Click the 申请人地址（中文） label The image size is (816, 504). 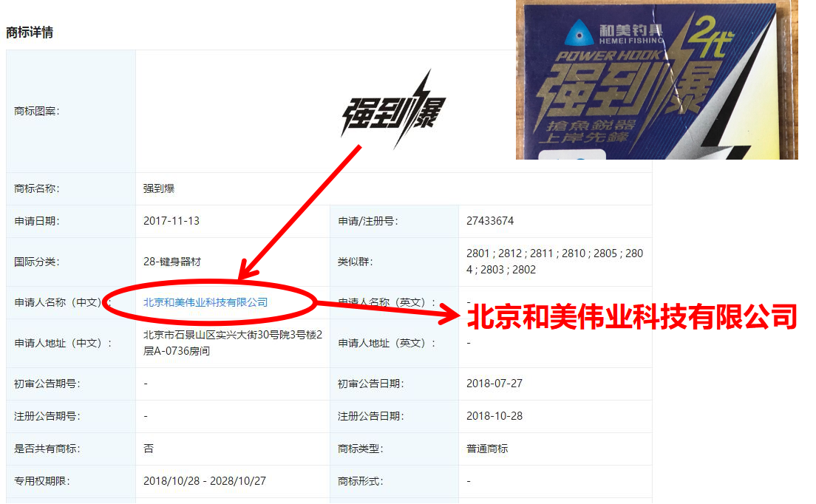click(62, 343)
